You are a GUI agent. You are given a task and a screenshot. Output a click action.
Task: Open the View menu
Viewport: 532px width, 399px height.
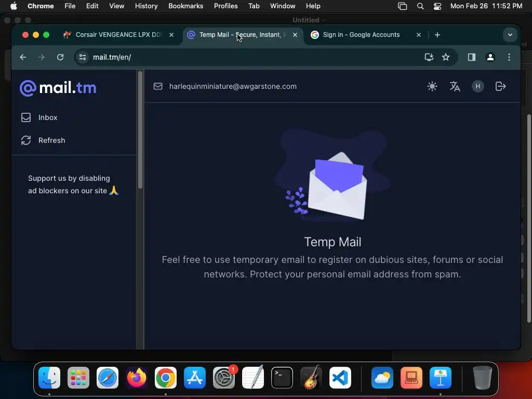coord(116,6)
